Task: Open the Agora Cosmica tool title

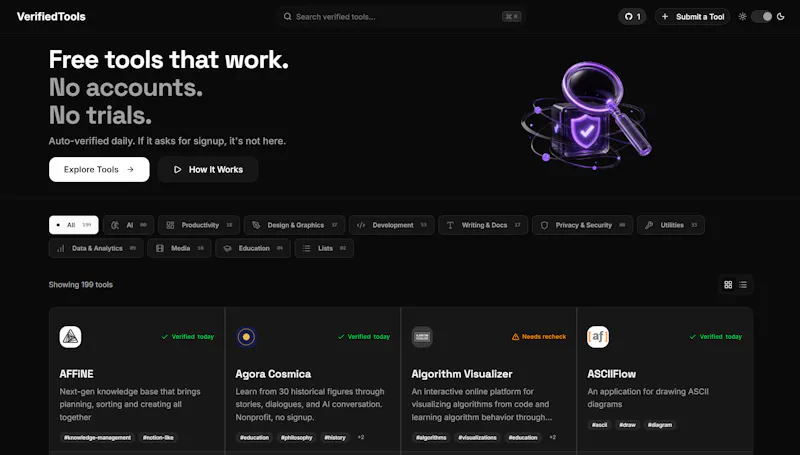Action: 273,374
